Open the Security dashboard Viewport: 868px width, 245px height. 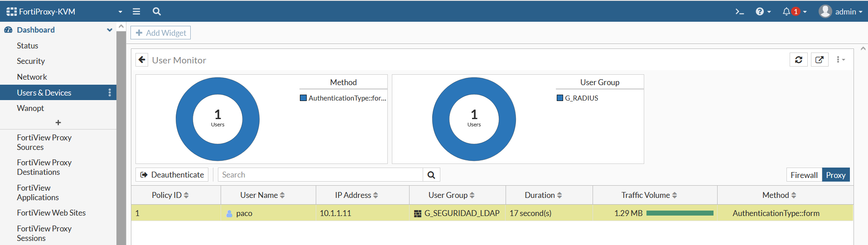[31, 61]
